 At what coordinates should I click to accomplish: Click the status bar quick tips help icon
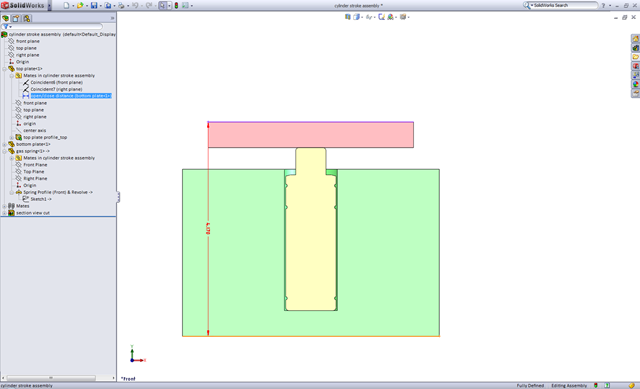tap(607, 385)
